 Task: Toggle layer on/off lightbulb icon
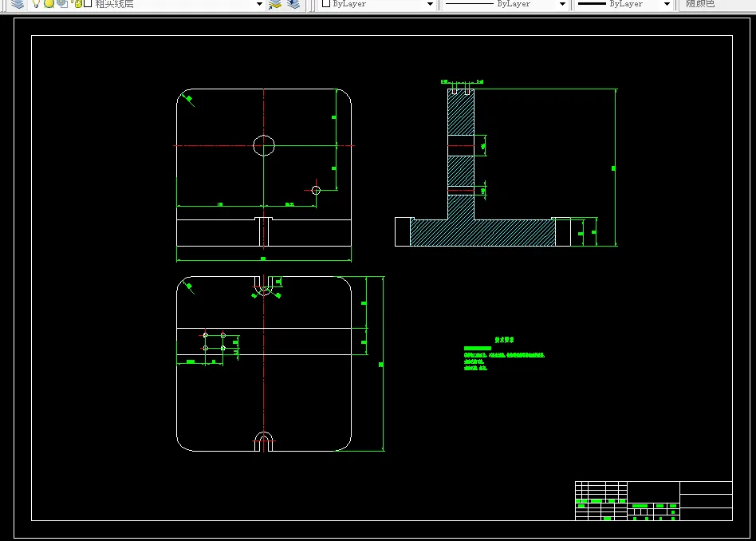[x=36, y=4]
